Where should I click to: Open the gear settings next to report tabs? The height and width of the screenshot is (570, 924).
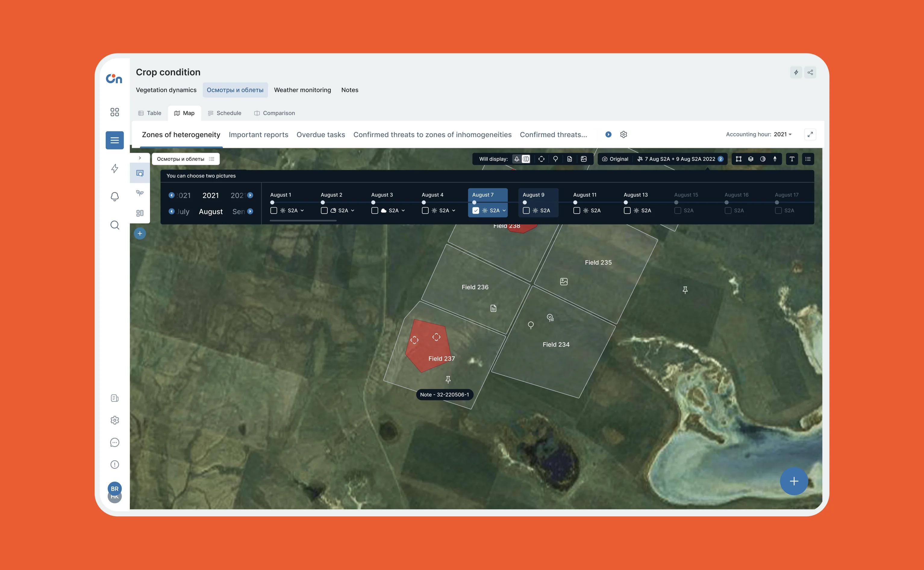(x=624, y=135)
